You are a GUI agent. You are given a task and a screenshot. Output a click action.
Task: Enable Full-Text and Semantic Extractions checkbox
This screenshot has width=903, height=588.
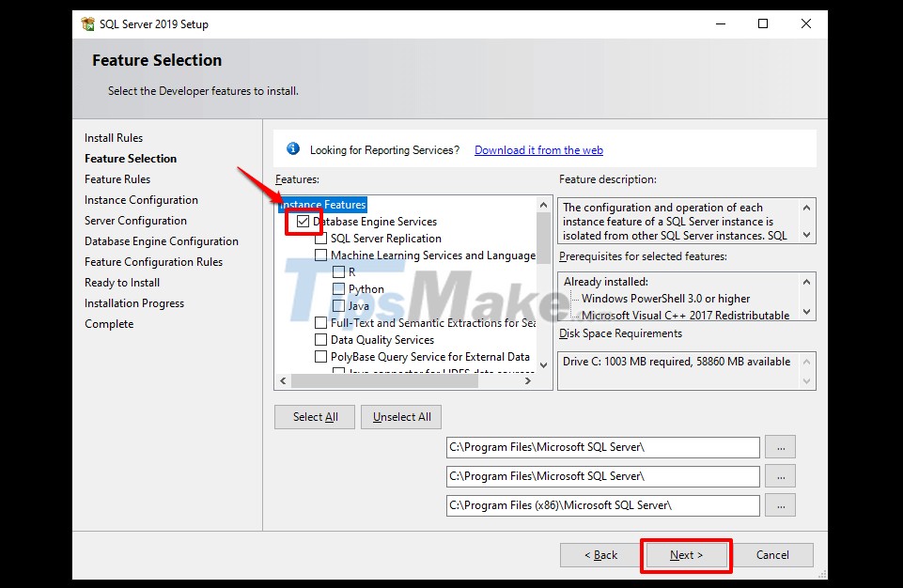(x=320, y=322)
